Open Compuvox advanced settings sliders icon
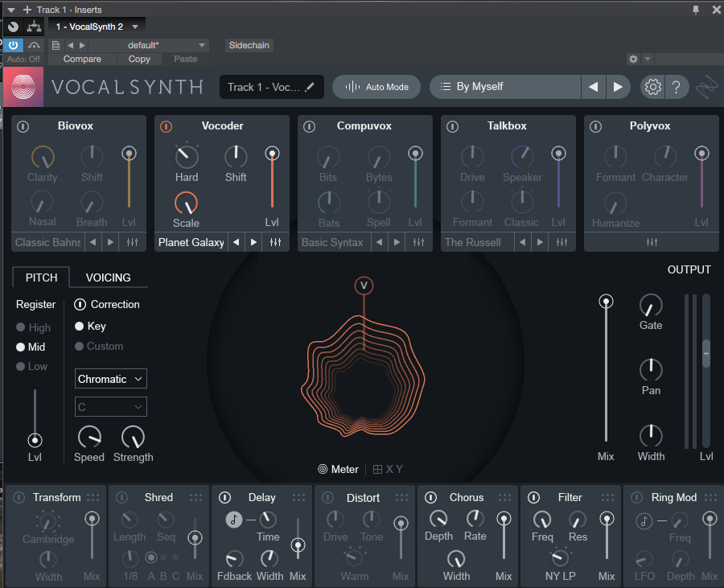 click(418, 242)
